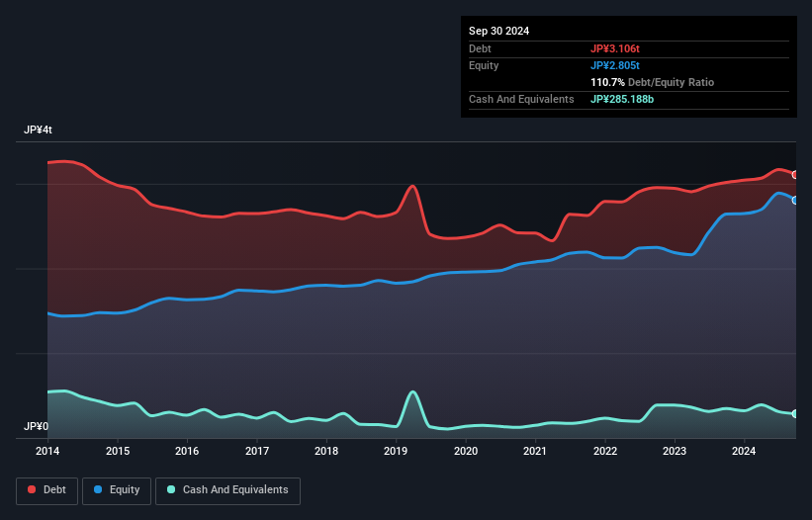Click the 2021 x-axis label
This screenshot has height=520, width=812.
click(x=535, y=451)
